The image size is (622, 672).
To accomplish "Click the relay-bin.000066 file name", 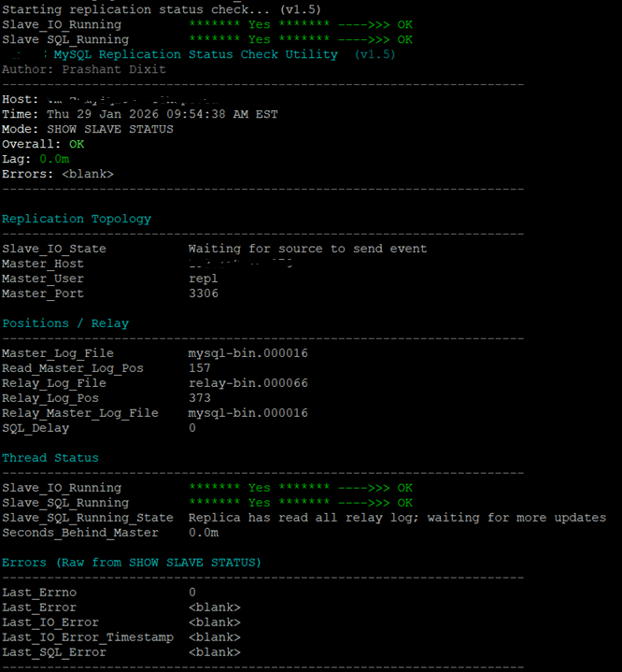I will click(247, 383).
